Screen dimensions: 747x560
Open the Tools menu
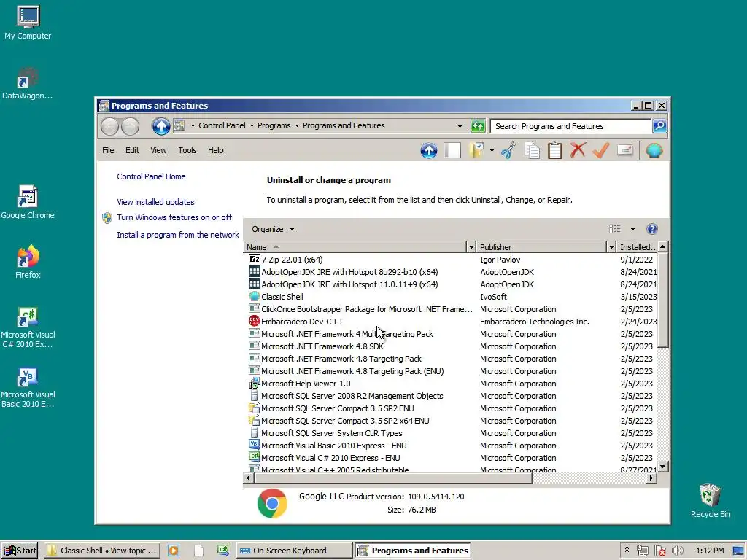click(x=187, y=150)
